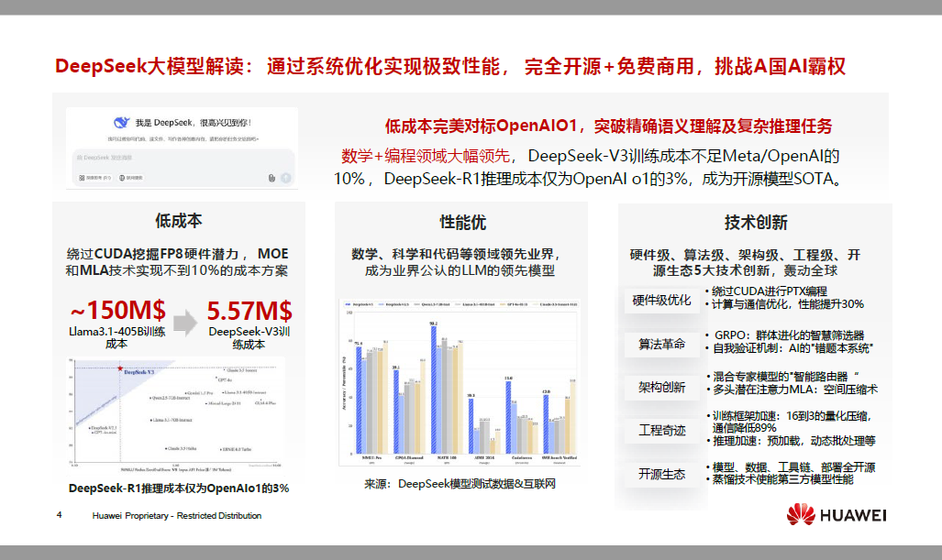Click the 技术创新 section heading
This screenshot has height=560, width=942.
point(756,223)
